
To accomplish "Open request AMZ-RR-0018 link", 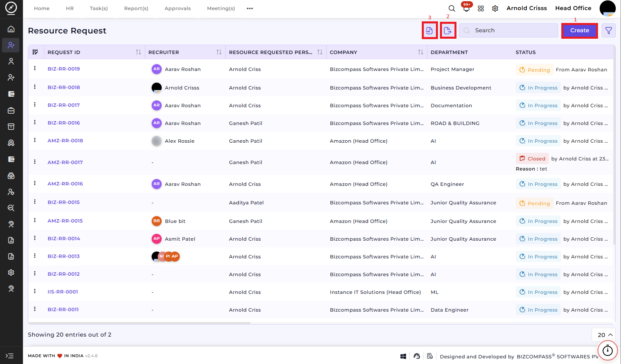I will [65, 141].
